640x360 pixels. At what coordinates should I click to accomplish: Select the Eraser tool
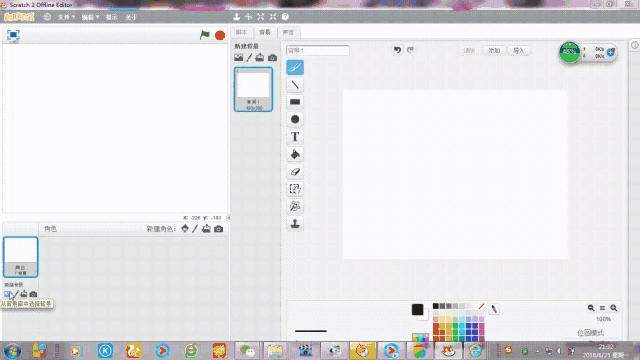(295, 171)
